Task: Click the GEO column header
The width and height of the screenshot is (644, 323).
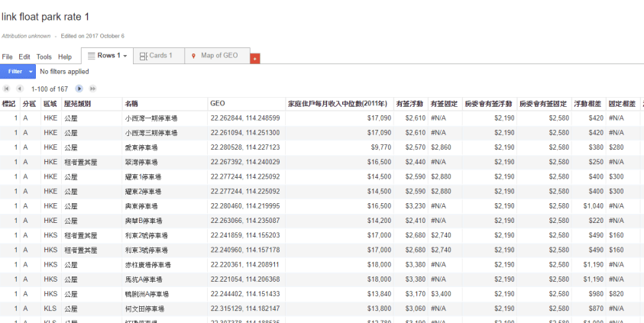Action: 217,103
